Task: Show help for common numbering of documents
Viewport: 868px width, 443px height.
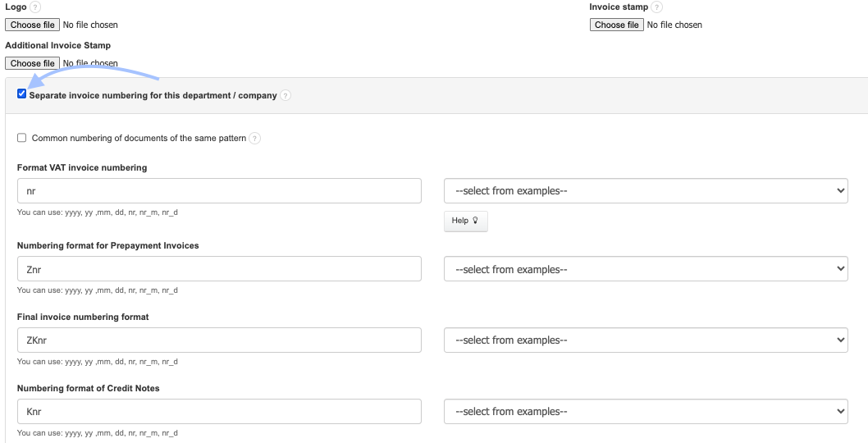Action: (255, 139)
